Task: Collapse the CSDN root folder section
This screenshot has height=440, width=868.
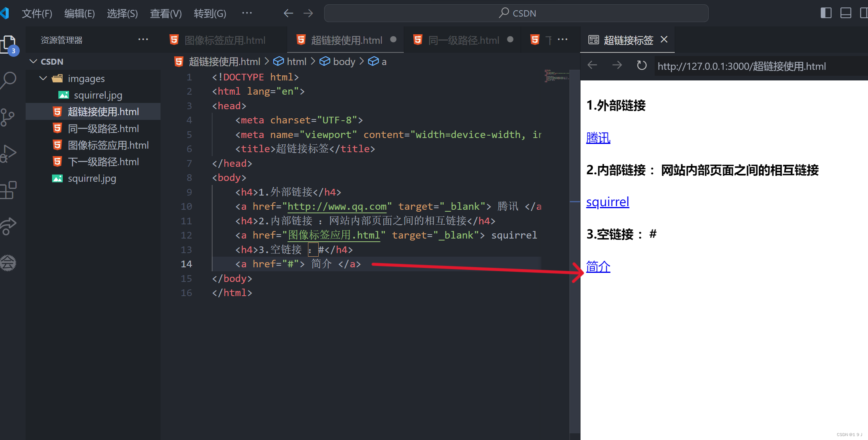Action: tap(34, 62)
